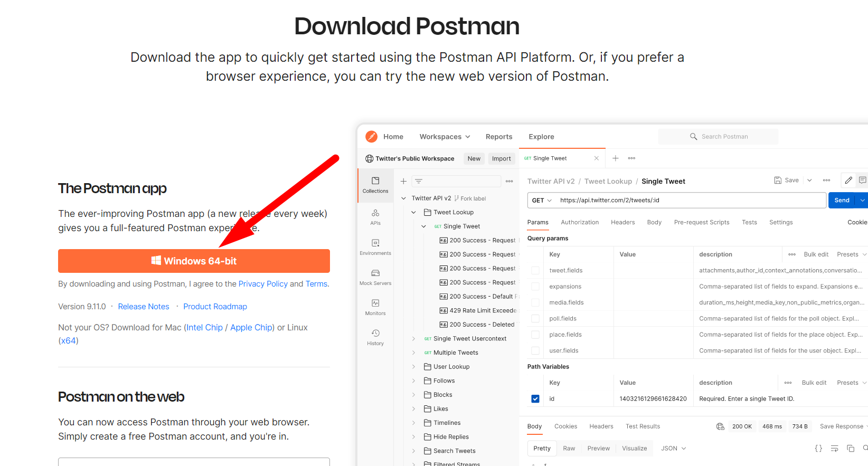This screenshot has width=868, height=466.
Task: Click the Search Postman field
Action: point(718,137)
